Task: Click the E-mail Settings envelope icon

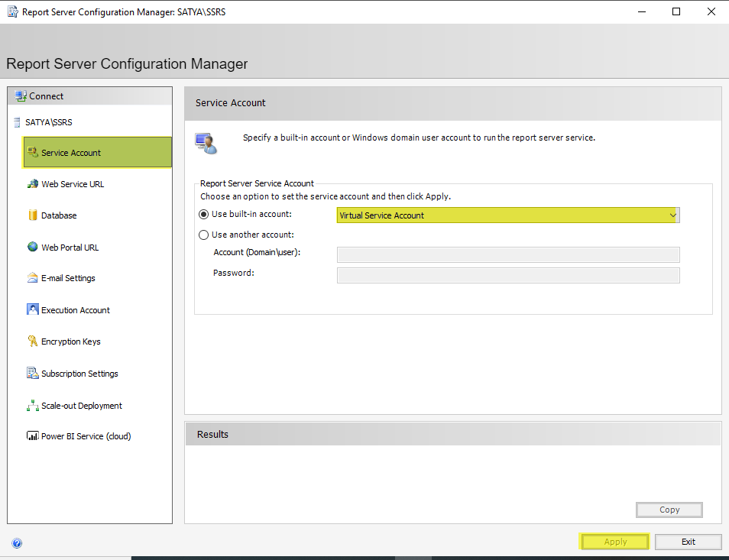Action: 32,278
